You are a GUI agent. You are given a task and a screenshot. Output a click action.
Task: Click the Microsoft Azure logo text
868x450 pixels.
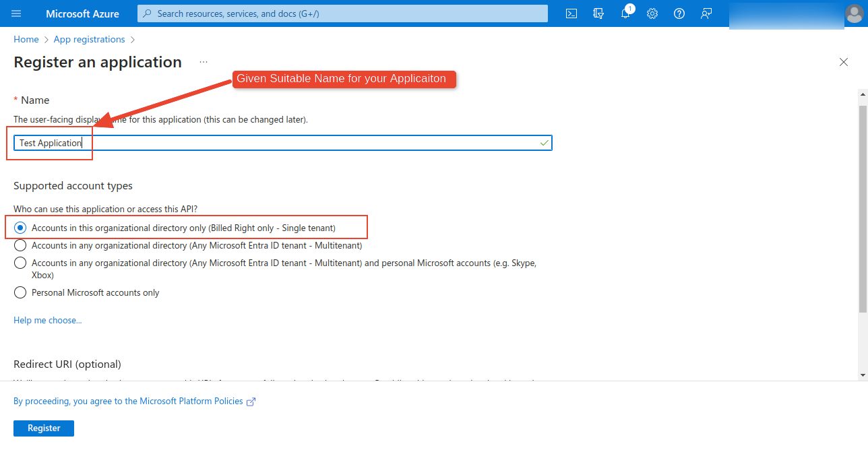click(x=82, y=13)
